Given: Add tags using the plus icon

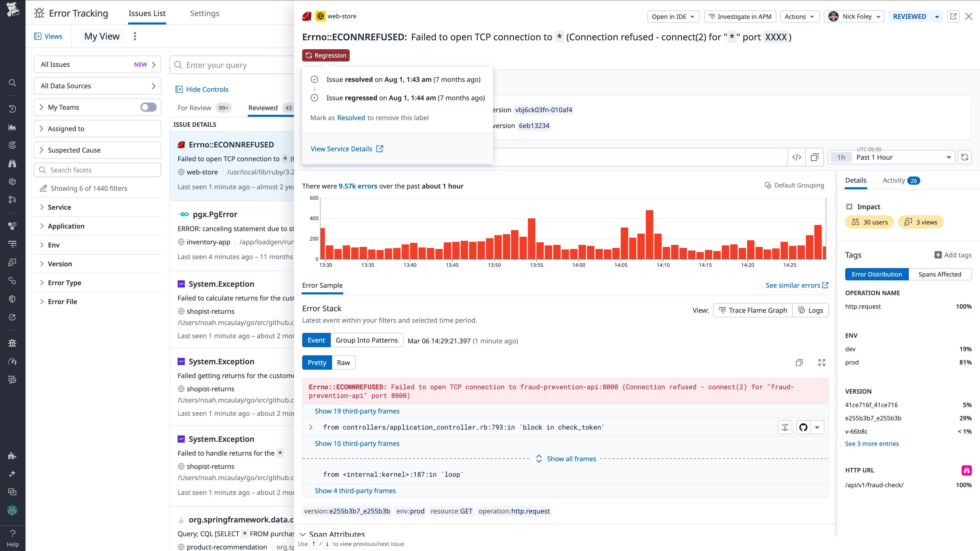Looking at the screenshot, I should pos(938,255).
